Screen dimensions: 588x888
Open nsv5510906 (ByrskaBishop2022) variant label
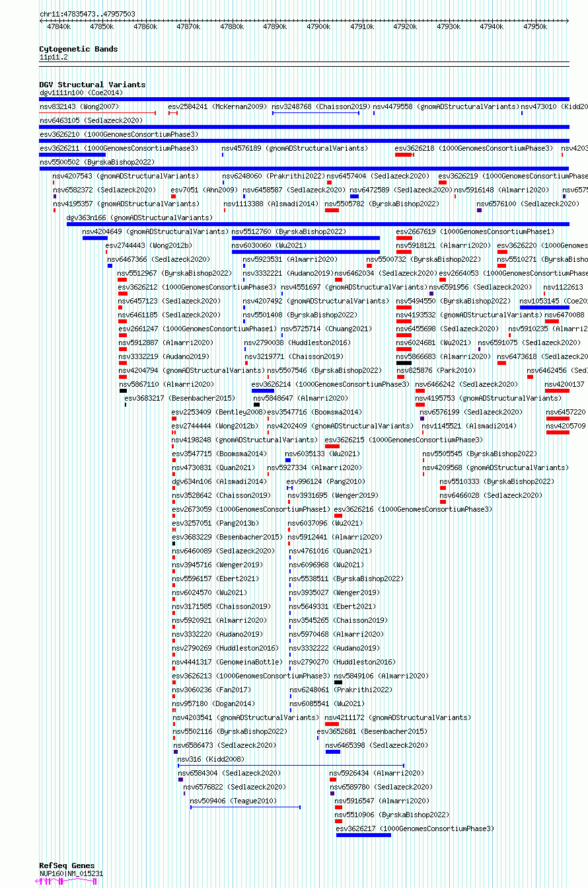[x=392, y=815]
